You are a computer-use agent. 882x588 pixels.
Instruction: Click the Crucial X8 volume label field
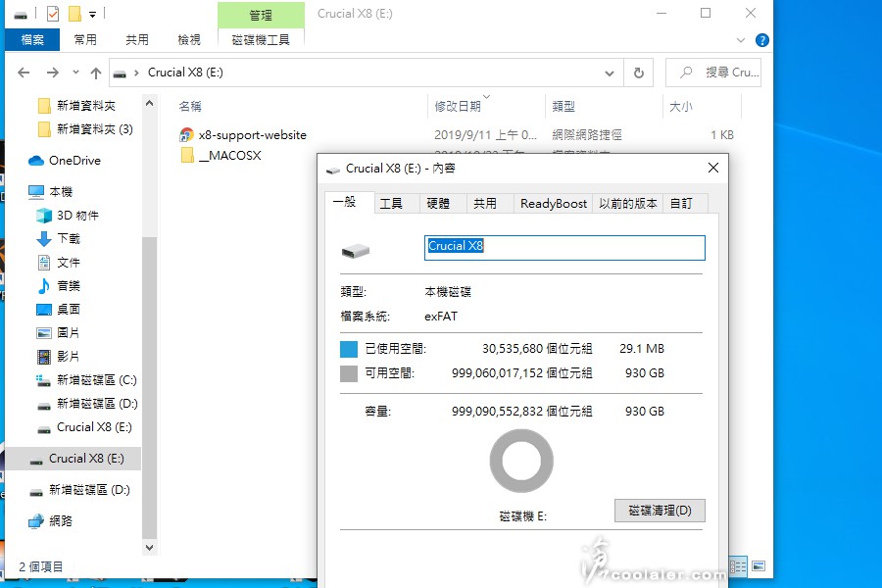coord(564,248)
